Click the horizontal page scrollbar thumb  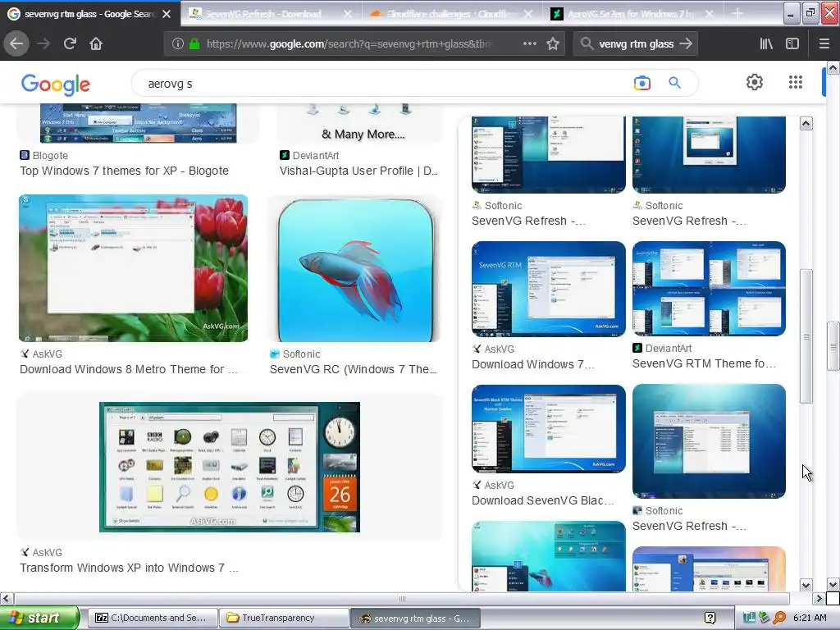pyautogui.click(x=402, y=598)
